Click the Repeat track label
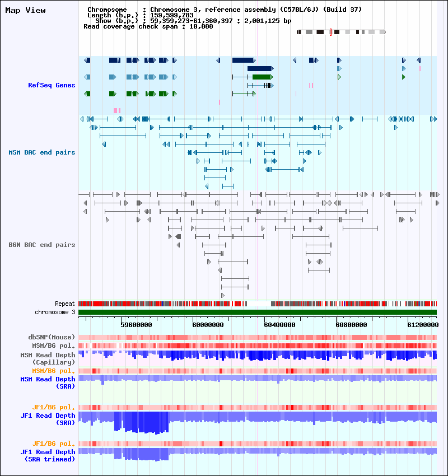 tap(65, 304)
